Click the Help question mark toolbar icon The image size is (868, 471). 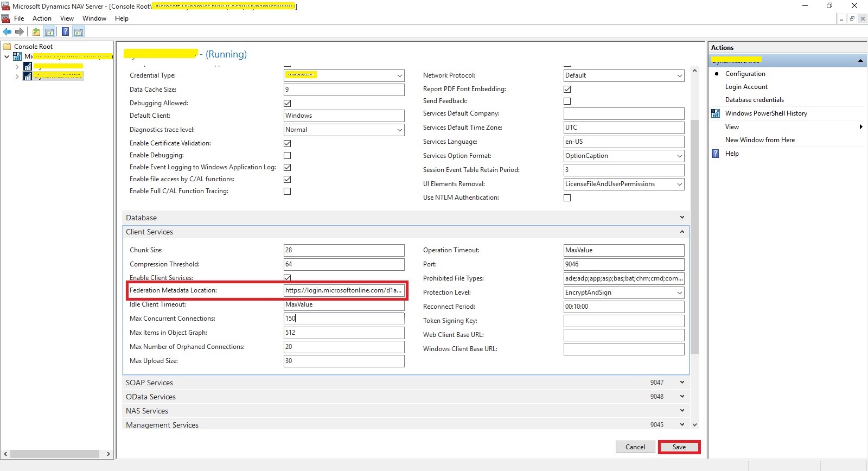tap(65, 31)
